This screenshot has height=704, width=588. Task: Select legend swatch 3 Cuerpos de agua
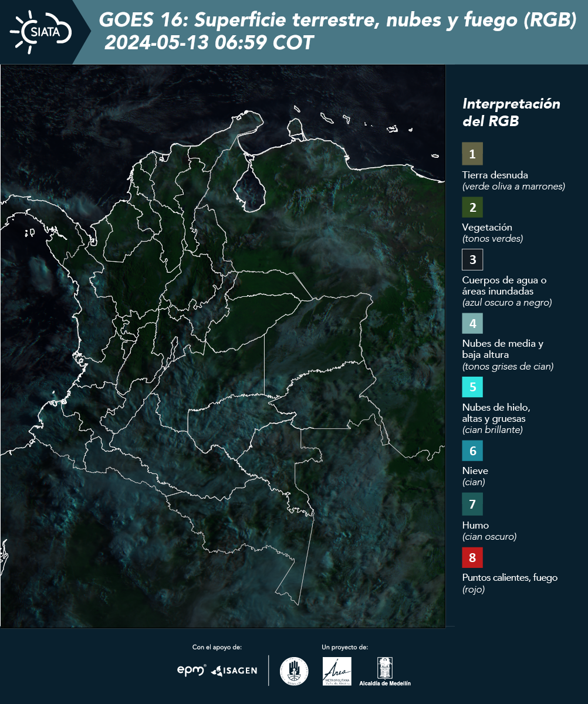point(472,259)
